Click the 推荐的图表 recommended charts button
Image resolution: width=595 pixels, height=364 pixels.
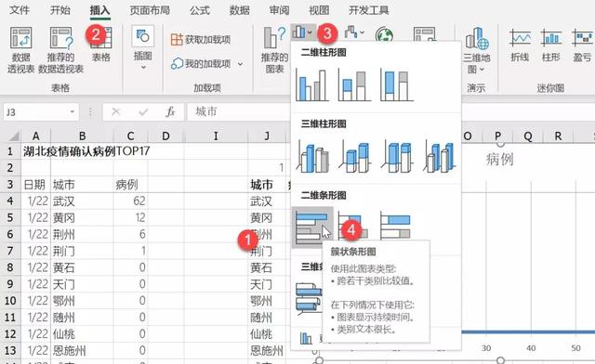(274, 49)
